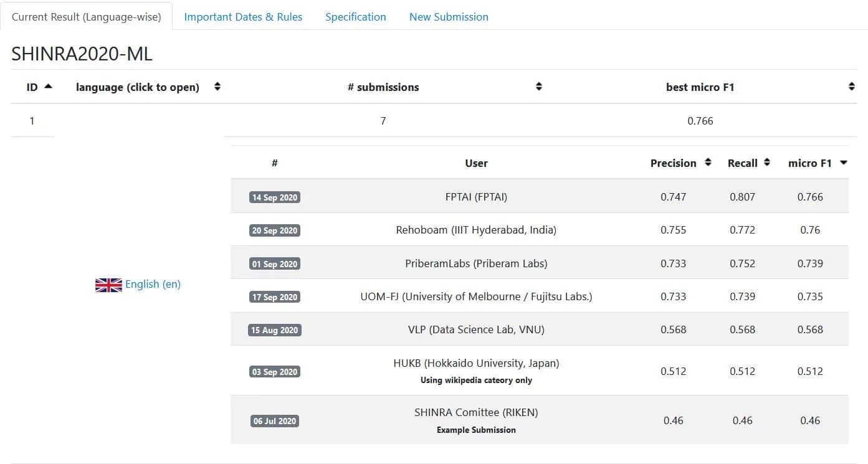Image resolution: width=868 pixels, height=464 pixels.
Task: Toggle sort on # submissions column arrows
Action: 539,87
